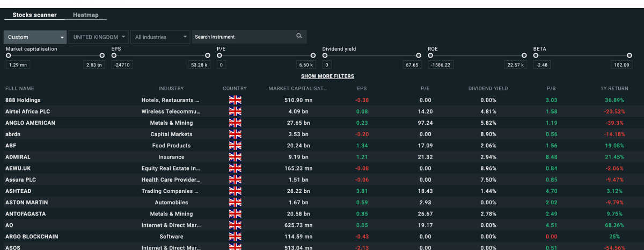
Task: Click the P/E maximum field 6.60 k
Action: [x=305, y=65]
